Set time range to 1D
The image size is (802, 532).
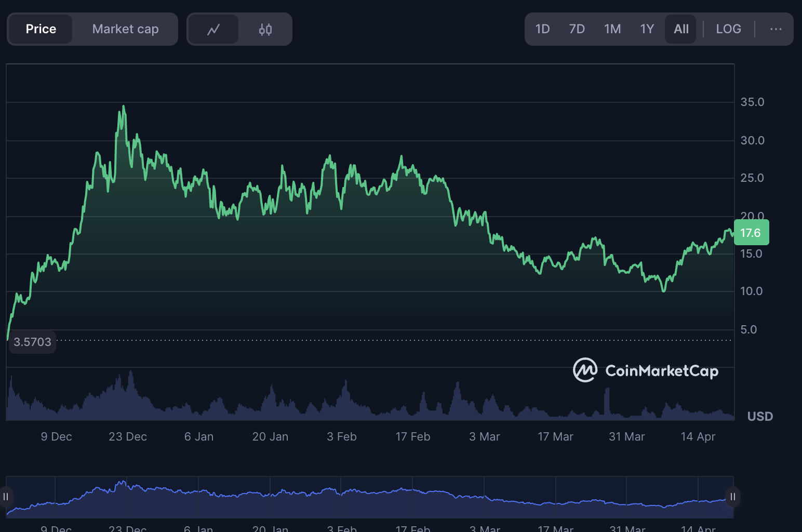click(542, 30)
